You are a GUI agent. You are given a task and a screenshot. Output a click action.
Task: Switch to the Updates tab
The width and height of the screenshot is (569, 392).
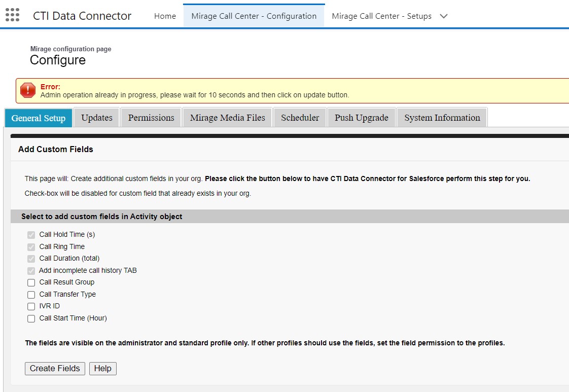[97, 118]
